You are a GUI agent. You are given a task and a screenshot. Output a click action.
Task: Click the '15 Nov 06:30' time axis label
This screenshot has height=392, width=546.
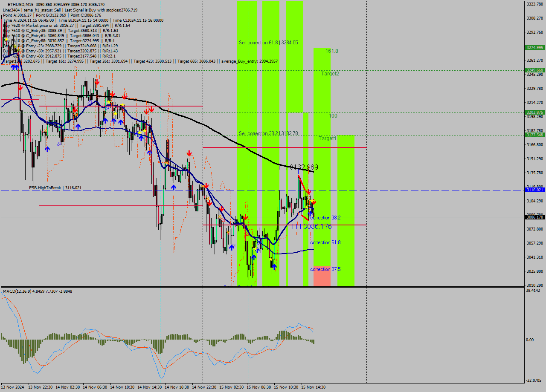(x=259, y=387)
